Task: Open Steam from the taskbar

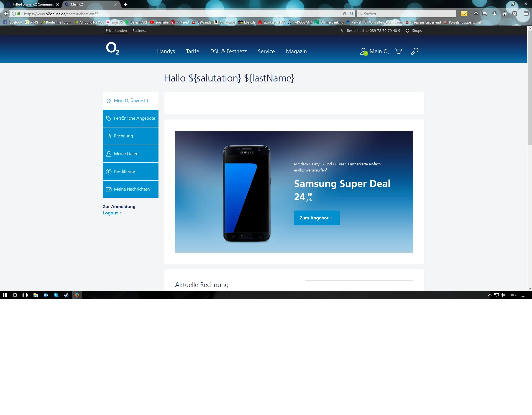Action: [66, 295]
